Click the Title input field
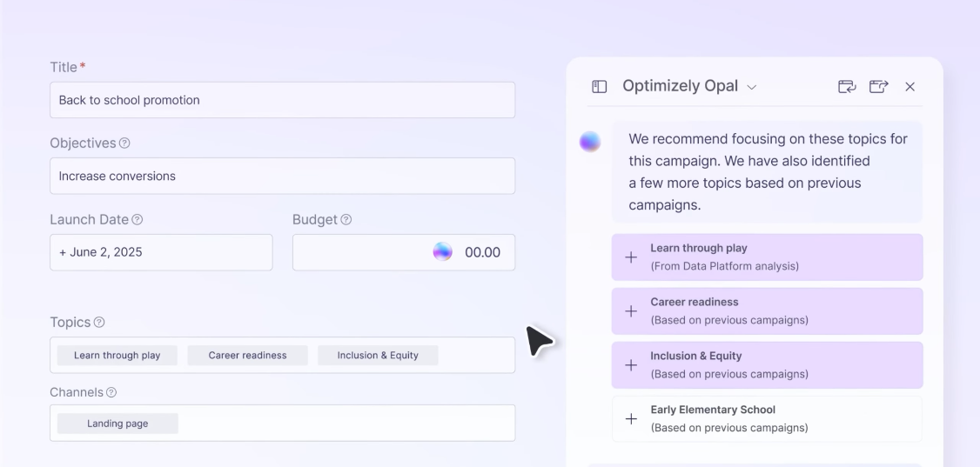 click(x=282, y=100)
